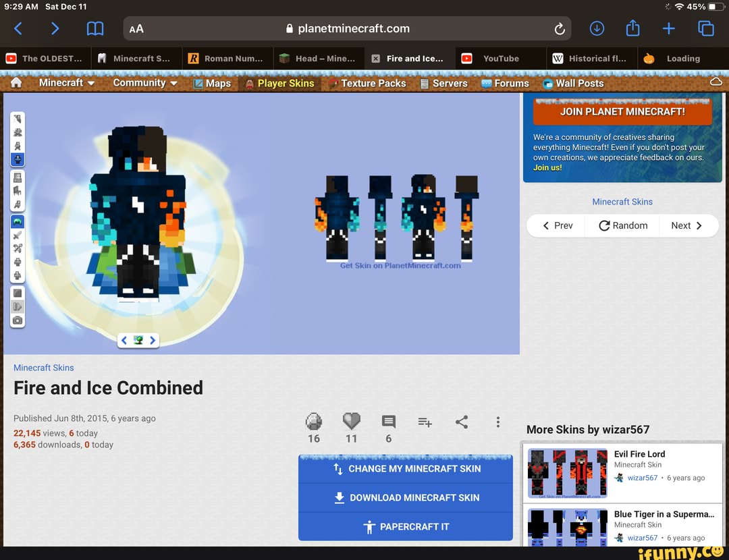Favorite the skin with the heart icon
729x560 pixels.
pyautogui.click(x=351, y=422)
